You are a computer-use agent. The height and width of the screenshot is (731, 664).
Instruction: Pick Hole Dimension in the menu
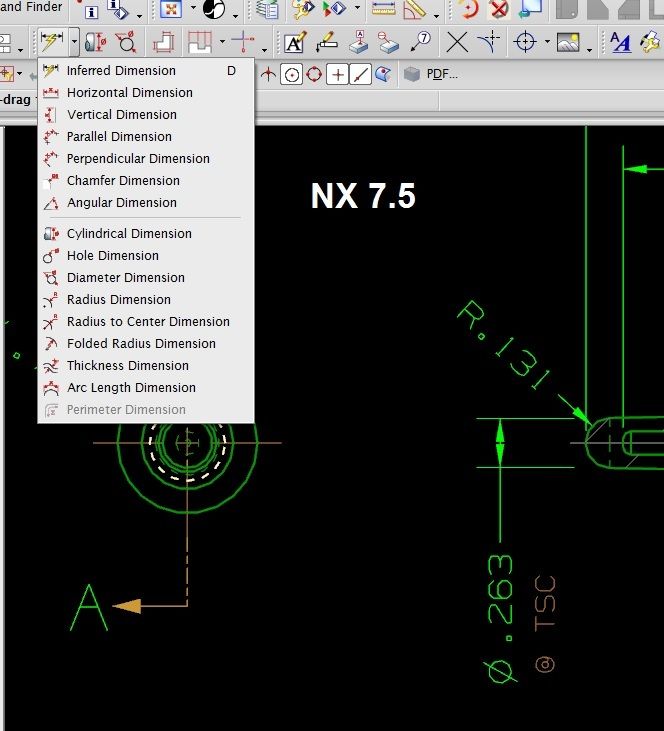[x=145, y=255]
